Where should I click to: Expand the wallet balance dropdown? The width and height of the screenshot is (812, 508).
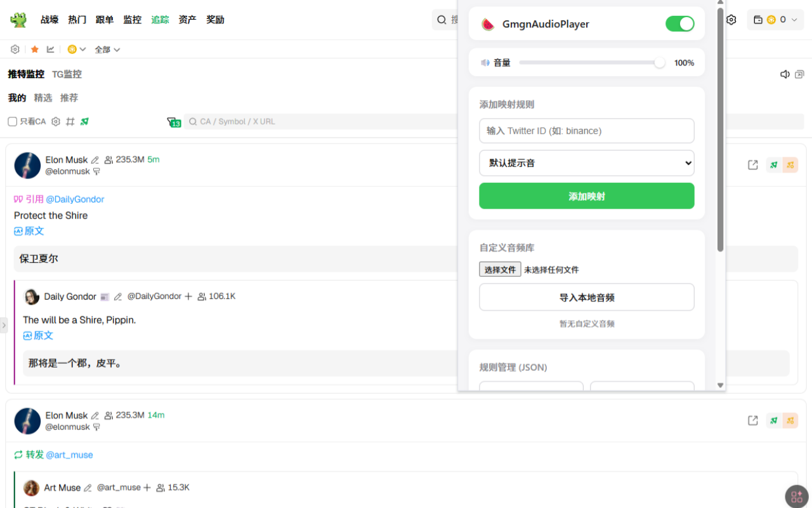pos(775,20)
